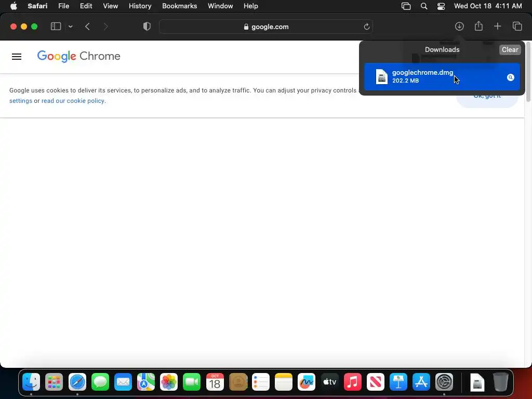Viewport: 532px width, 399px height.
Task: Open Spotlight search in menu bar
Action: point(424,6)
